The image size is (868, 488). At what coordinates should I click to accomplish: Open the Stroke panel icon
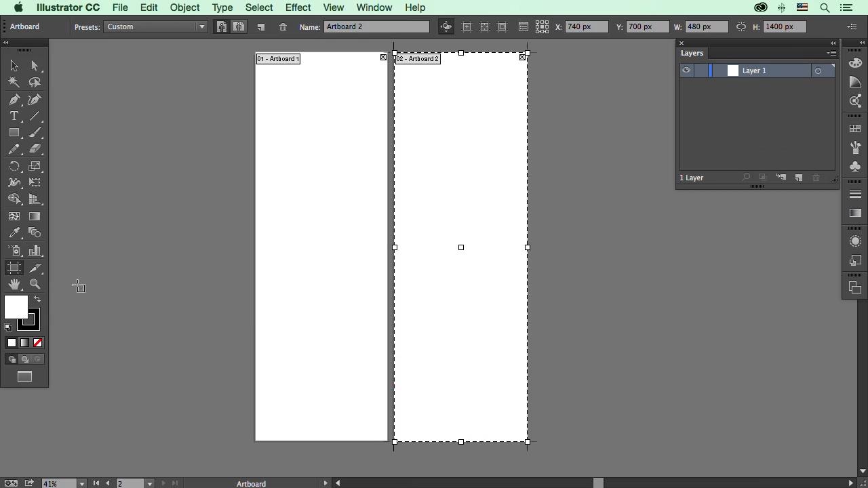coord(855,194)
